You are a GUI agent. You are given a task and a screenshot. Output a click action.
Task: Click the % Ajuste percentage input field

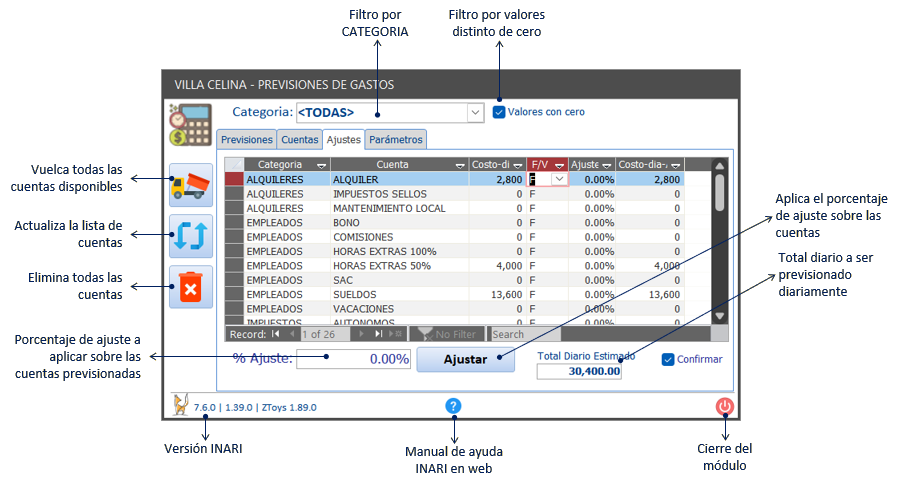tap(353, 359)
